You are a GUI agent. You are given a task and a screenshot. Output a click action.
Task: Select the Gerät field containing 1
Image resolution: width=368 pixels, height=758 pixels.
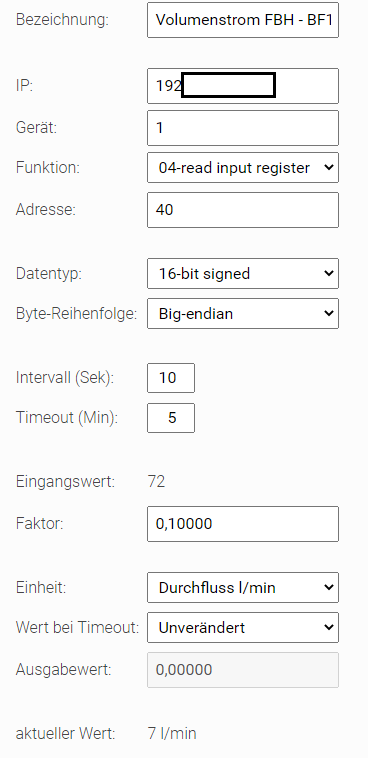coord(243,128)
